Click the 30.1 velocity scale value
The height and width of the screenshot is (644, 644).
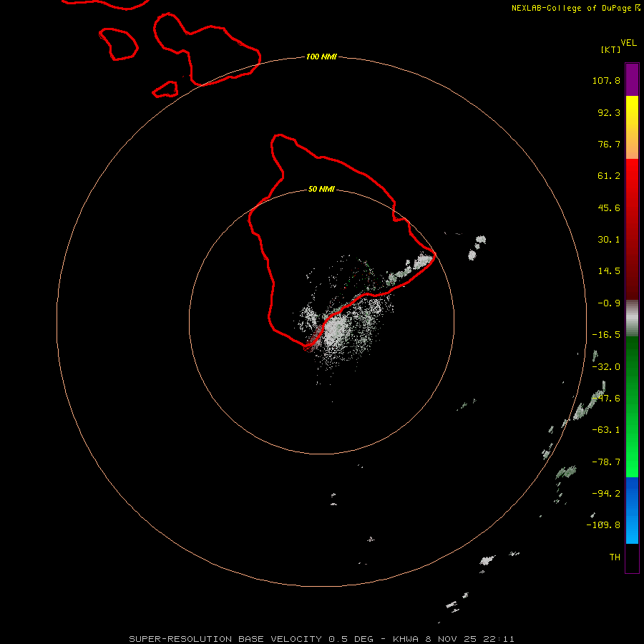pyautogui.click(x=609, y=240)
